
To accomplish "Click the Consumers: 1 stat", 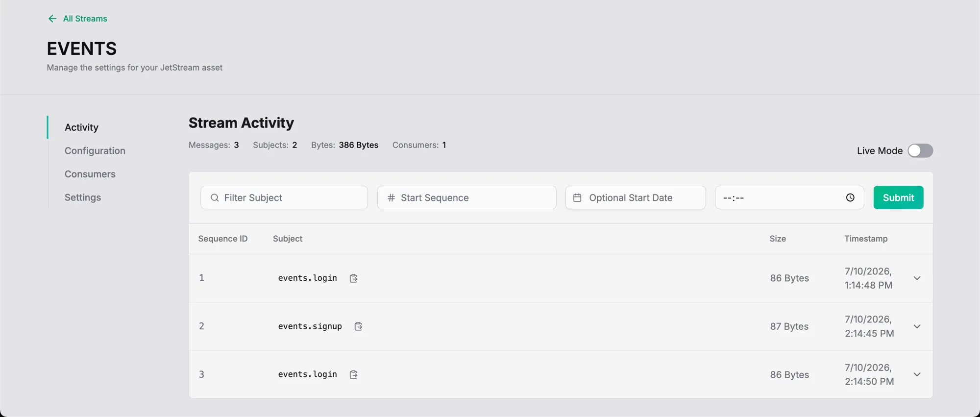I will tap(419, 145).
